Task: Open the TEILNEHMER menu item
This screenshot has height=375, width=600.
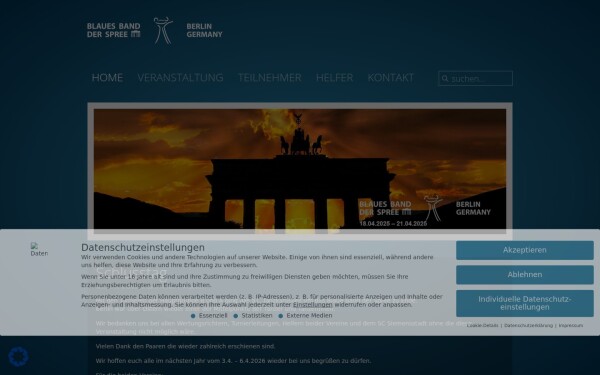Action: tap(269, 78)
